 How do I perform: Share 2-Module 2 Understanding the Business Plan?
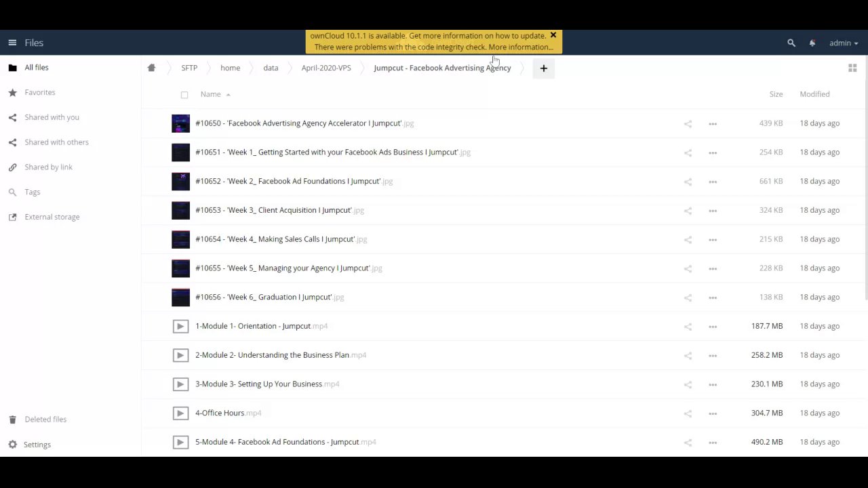pyautogui.click(x=688, y=355)
